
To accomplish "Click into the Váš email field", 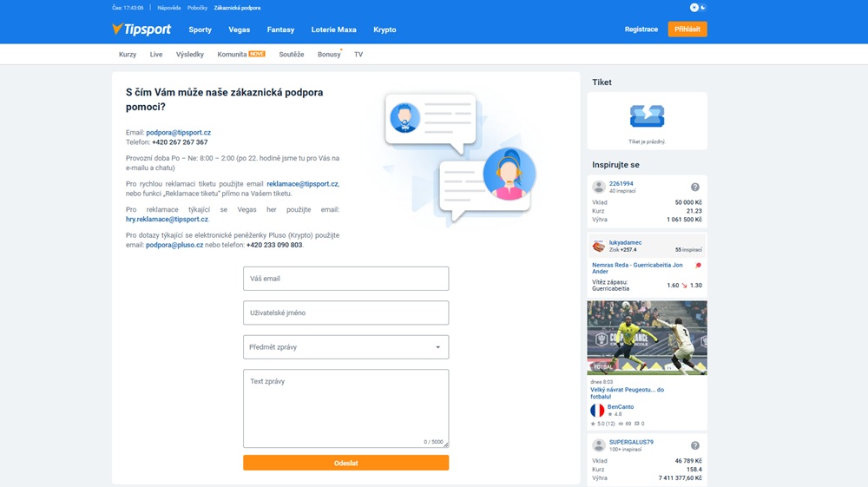I will (345, 279).
